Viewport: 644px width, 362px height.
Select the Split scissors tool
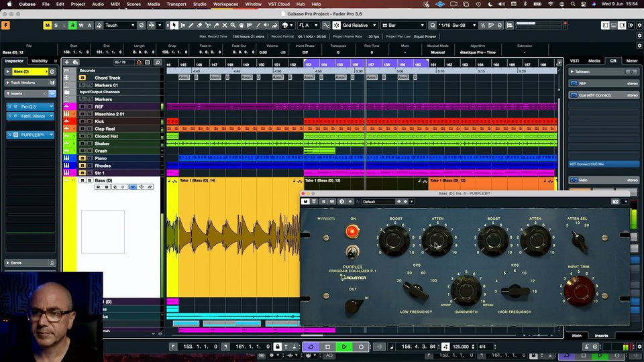pos(208,25)
